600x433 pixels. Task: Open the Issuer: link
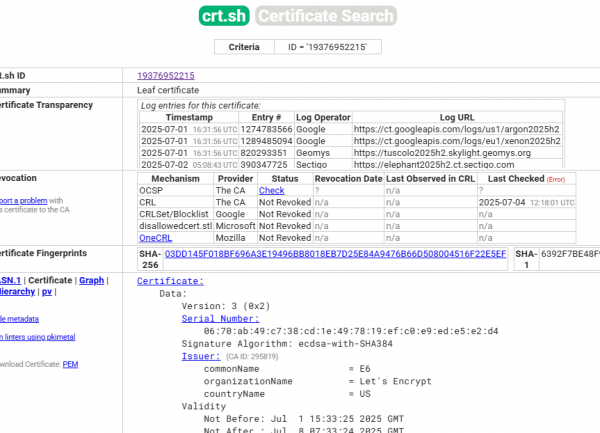[201, 356]
